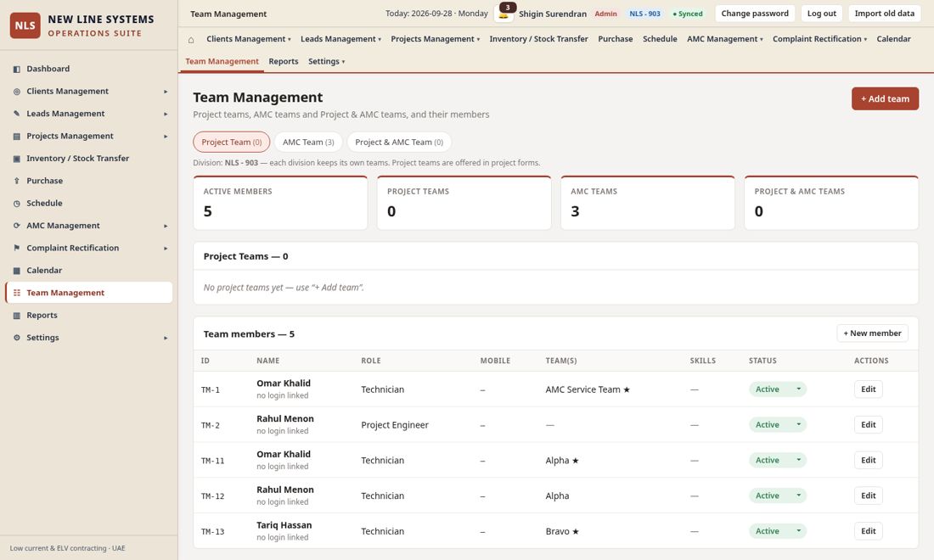Open the Settings menu in the top navigation

[x=326, y=61]
